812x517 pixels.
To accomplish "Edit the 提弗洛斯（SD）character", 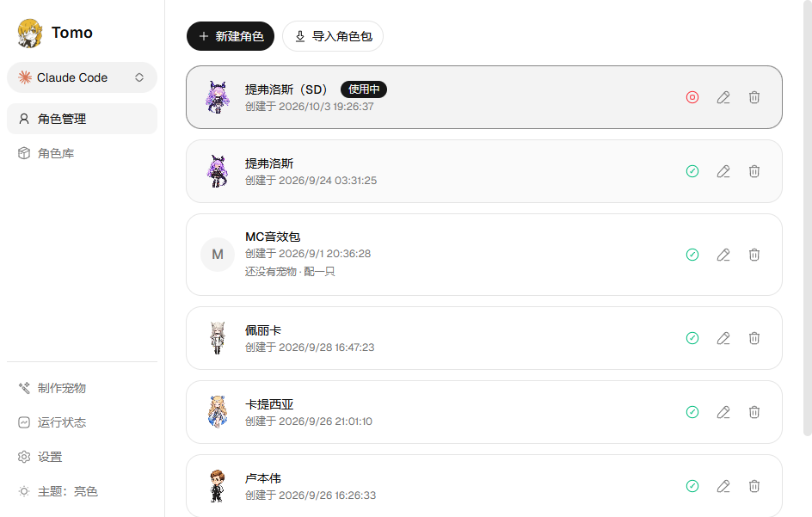I will 723,97.
